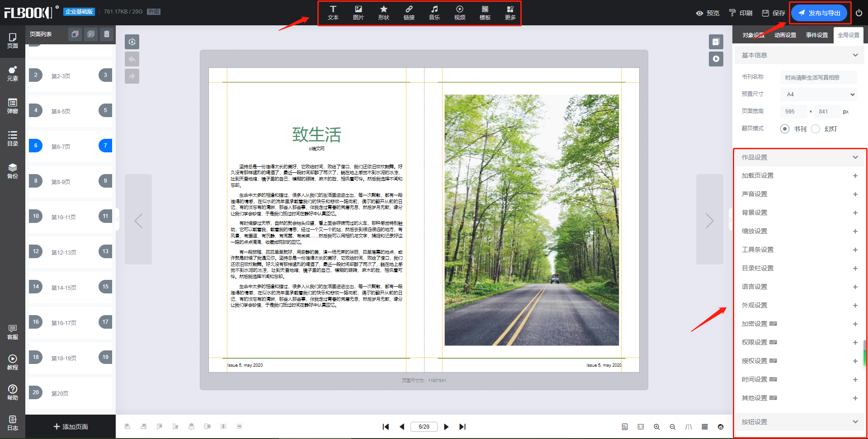The image size is (868, 439).
Task: Jump to last page in bottom navigation
Action: click(462, 427)
